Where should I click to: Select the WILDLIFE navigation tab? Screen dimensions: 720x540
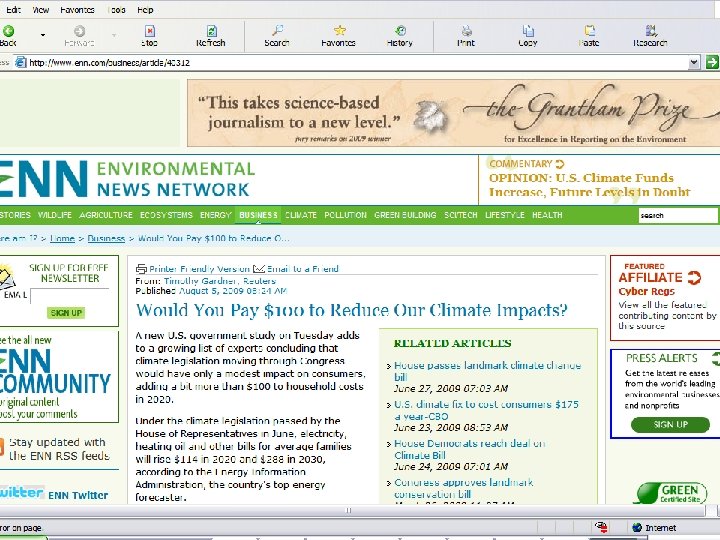[x=55, y=215]
